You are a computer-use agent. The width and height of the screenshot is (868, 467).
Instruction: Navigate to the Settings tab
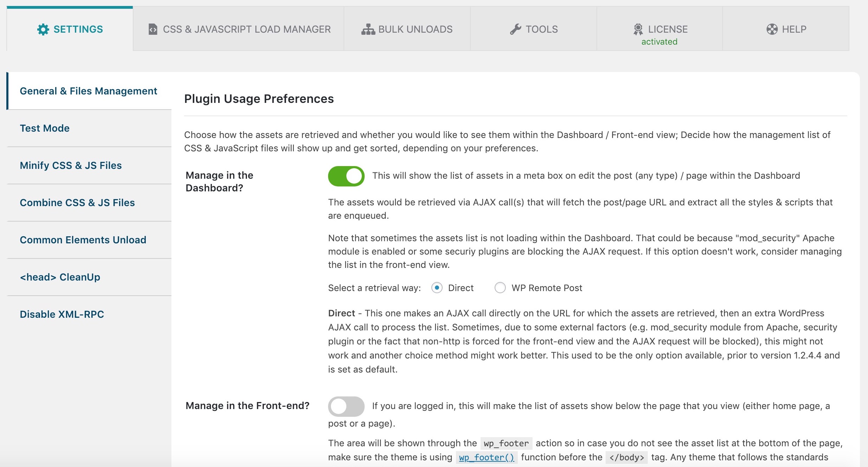(70, 29)
